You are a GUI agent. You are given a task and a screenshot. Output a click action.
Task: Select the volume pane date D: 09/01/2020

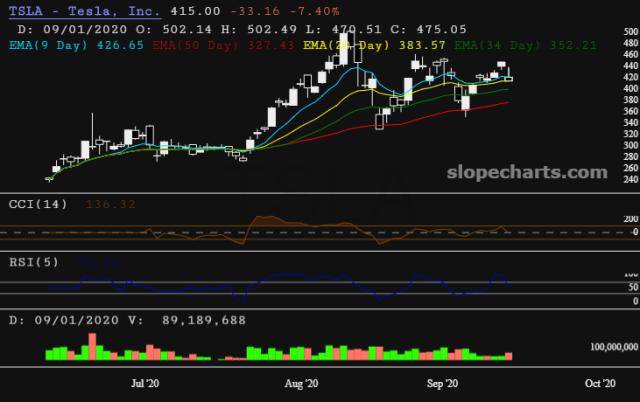pyautogui.click(x=64, y=320)
